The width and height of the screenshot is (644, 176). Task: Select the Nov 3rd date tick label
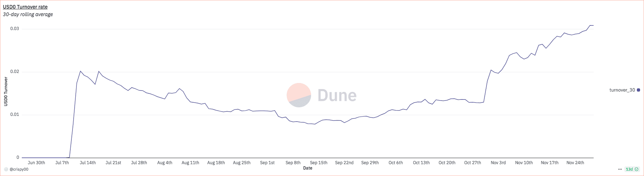click(x=498, y=163)
